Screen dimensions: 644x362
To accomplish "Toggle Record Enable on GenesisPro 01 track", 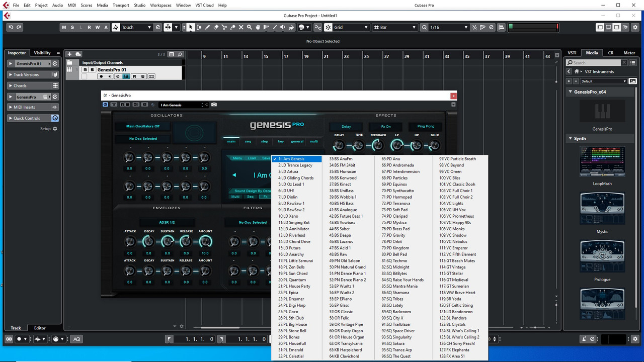I will click(x=101, y=76).
